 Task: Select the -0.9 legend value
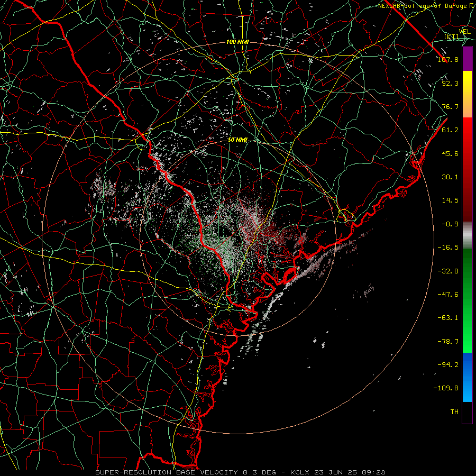click(450, 224)
